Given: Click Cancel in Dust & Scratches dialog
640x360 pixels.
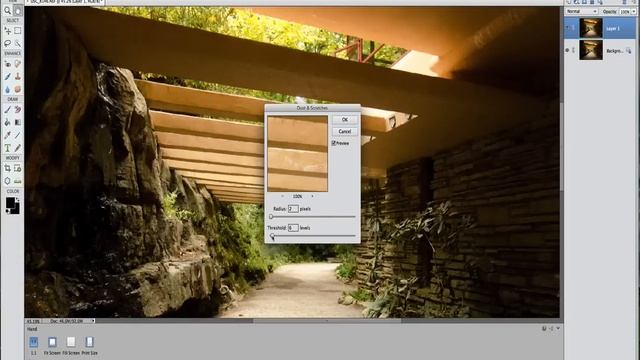Looking at the screenshot, I should [x=345, y=131].
